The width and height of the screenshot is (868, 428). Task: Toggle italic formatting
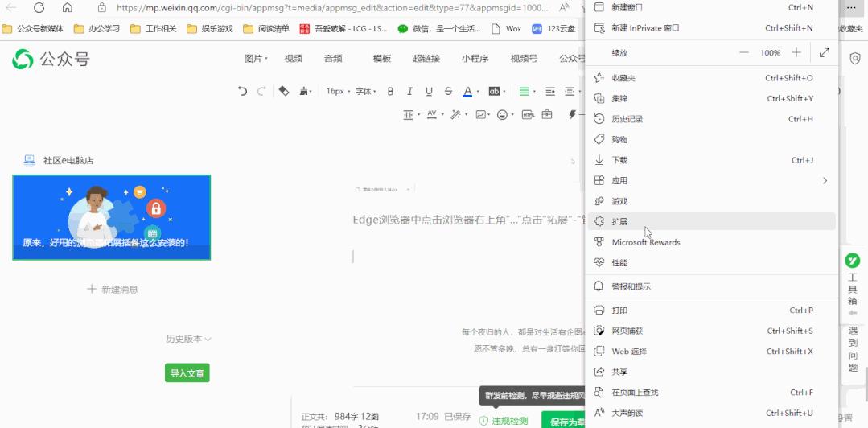(x=409, y=92)
